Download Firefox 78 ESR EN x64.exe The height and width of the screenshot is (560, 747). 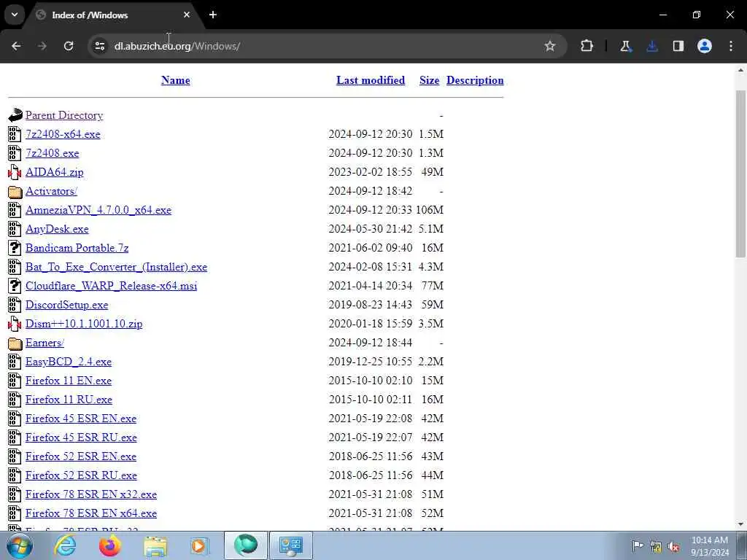(91, 513)
